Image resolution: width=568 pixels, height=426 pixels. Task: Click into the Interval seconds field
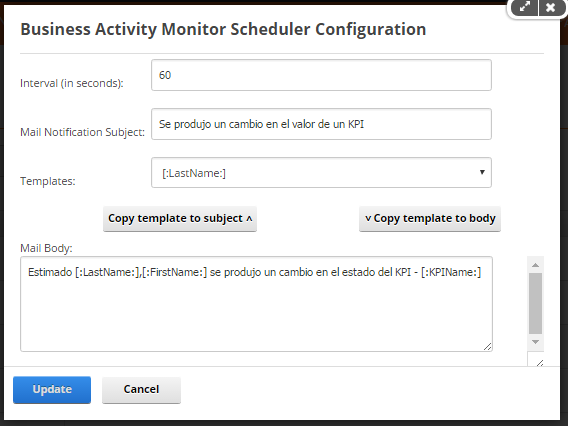pos(321,75)
